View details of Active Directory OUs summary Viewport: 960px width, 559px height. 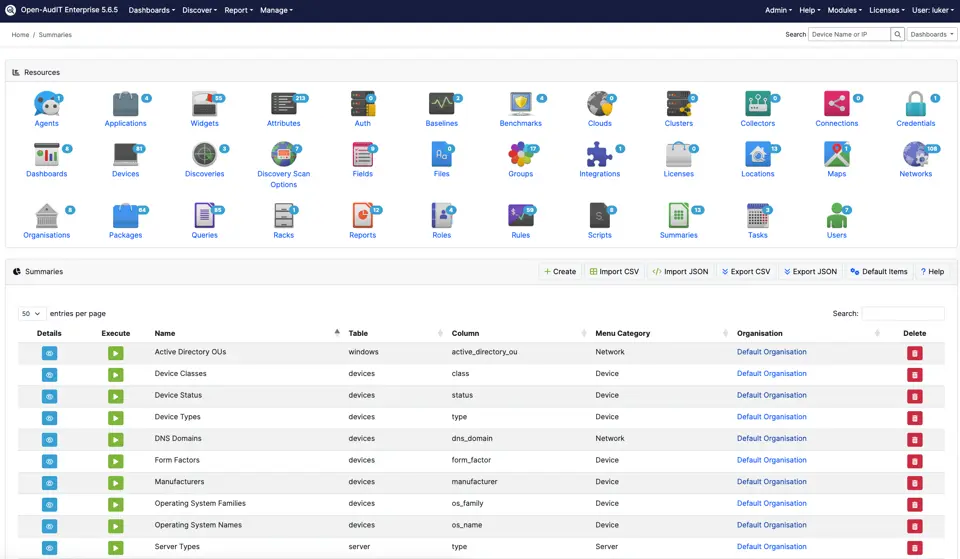point(50,353)
